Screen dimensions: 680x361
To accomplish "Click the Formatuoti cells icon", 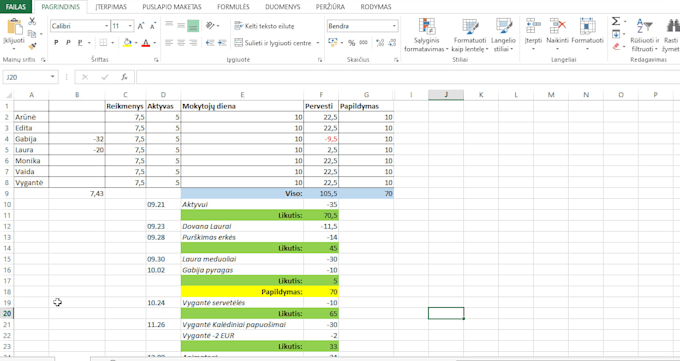I will coord(587,26).
